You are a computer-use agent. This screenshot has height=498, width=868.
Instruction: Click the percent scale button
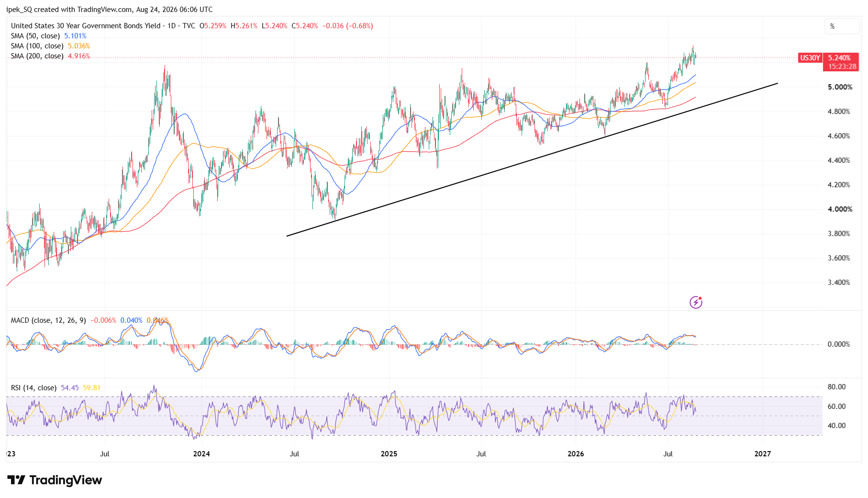point(842,26)
